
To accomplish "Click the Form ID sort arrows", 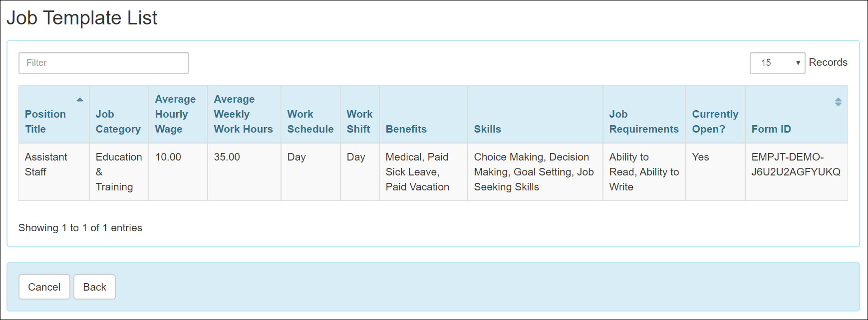I will pyautogui.click(x=839, y=103).
